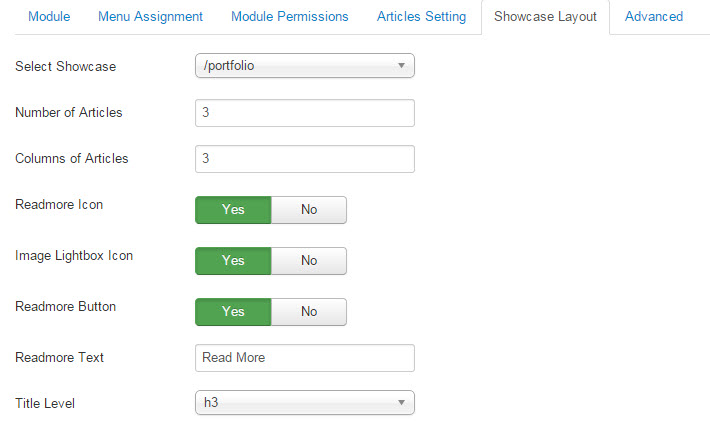Image resolution: width=710 pixels, height=422 pixels.
Task: Switch to the Advanced tab
Action: (654, 17)
